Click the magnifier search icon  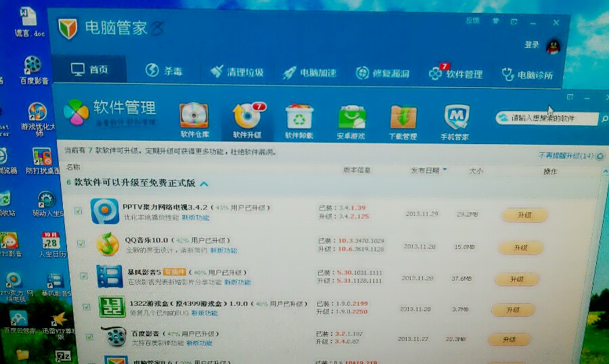(x=604, y=119)
